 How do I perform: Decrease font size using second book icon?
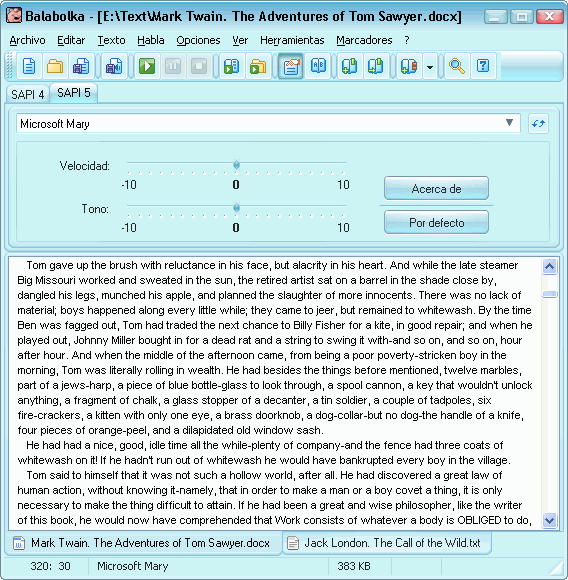point(375,67)
